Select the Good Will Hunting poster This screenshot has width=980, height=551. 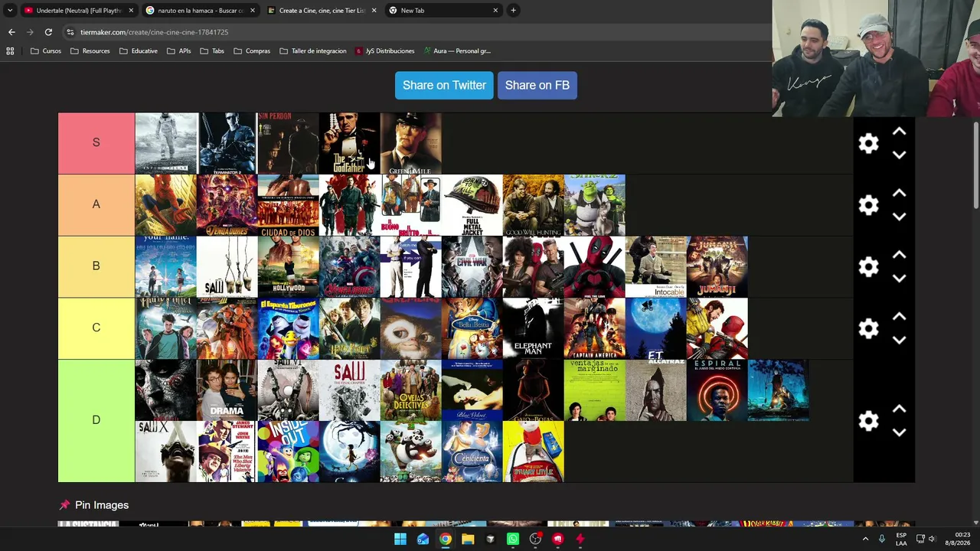point(533,205)
